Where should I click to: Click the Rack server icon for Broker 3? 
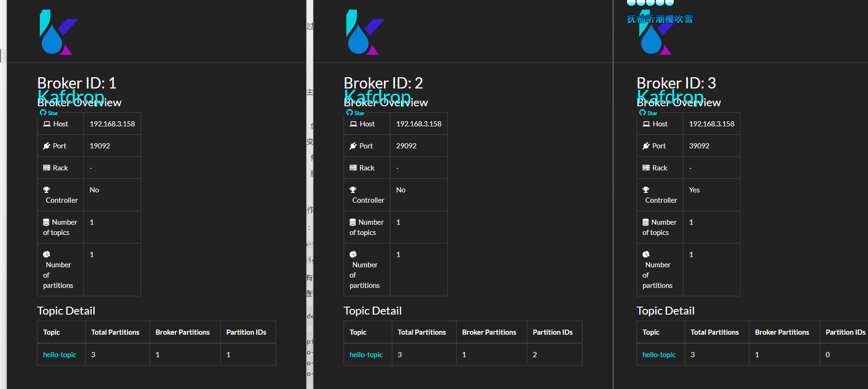point(646,168)
